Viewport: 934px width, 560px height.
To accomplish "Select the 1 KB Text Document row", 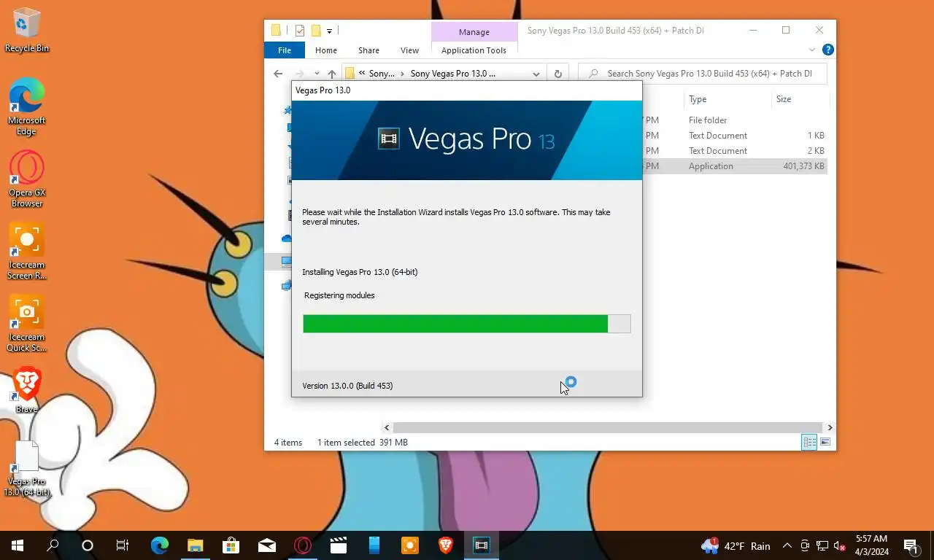I will tap(736, 136).
